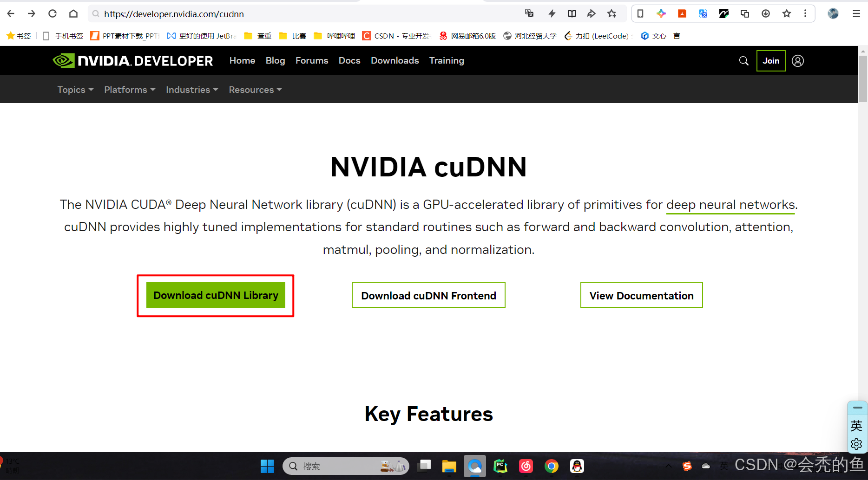Click the browser forward arrow
The image size is (868, 480).
(32, 13)
